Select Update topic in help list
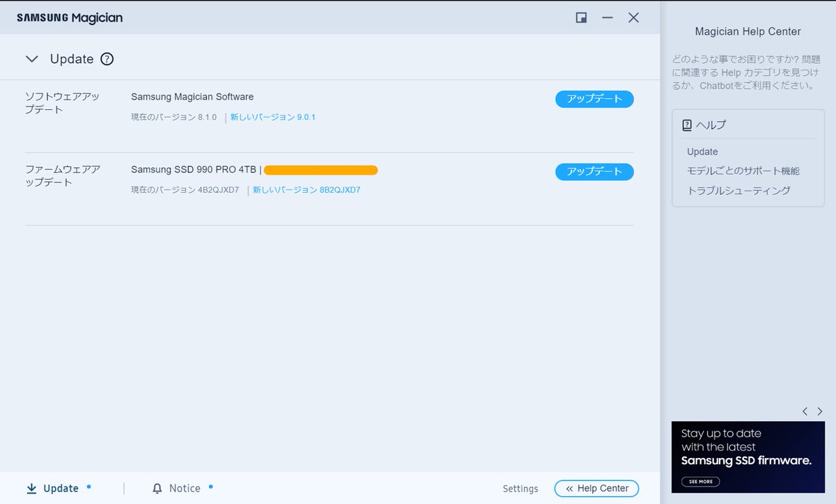 [x=702, y=152]
